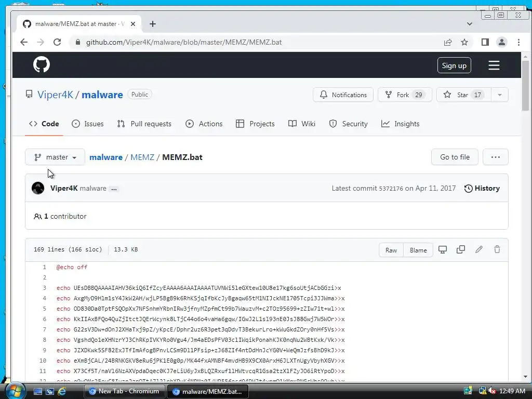Viewport: 532px width, 399px height.
Task: Click the Go to file button
Action: (455, 157)
